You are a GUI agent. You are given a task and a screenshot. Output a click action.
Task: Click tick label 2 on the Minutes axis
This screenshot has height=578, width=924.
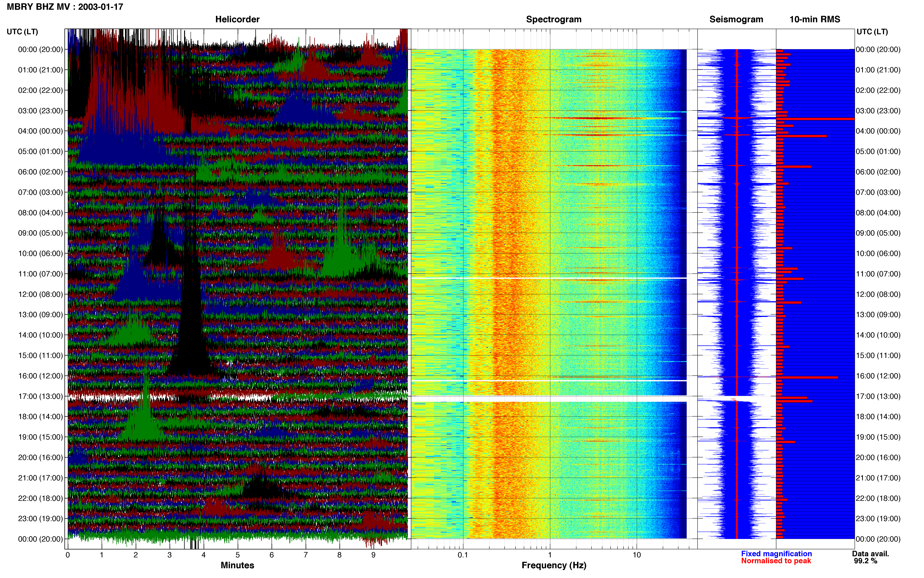point(136,555)
